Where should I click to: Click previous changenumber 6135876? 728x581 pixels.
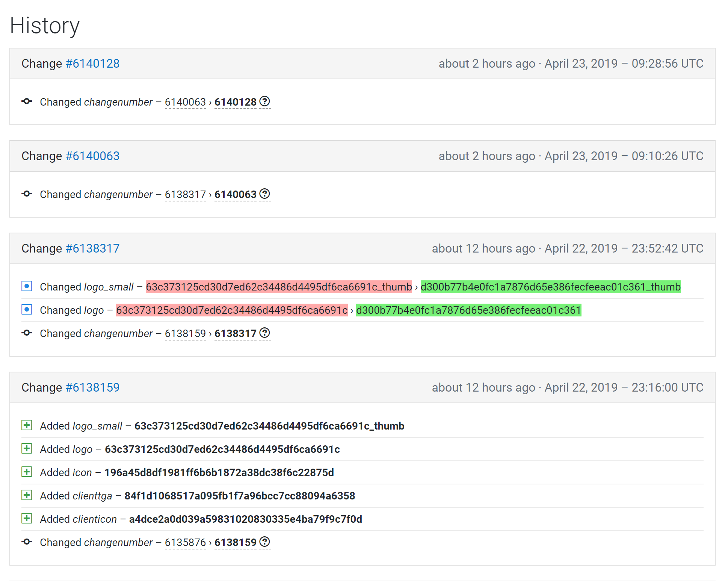[185, 543]
